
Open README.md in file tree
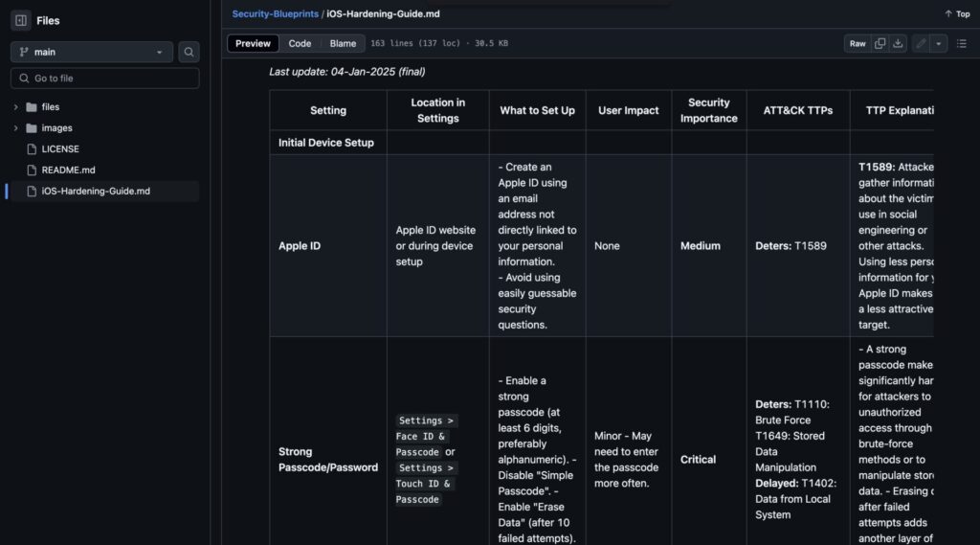click(x=68, y=170)
